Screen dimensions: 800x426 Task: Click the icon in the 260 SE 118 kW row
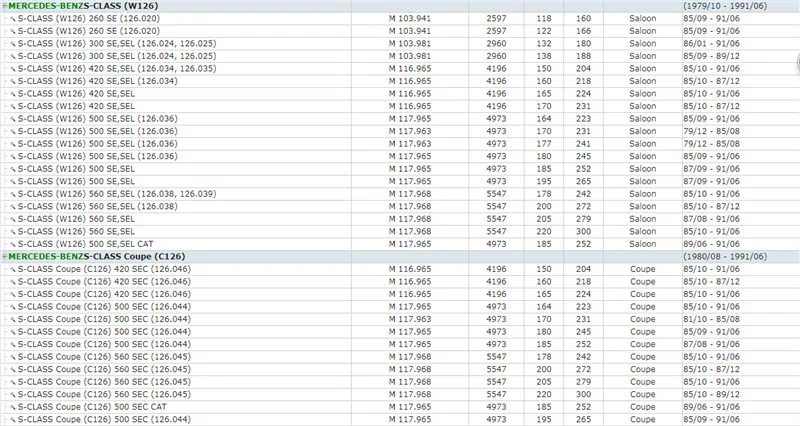point(13,19)
